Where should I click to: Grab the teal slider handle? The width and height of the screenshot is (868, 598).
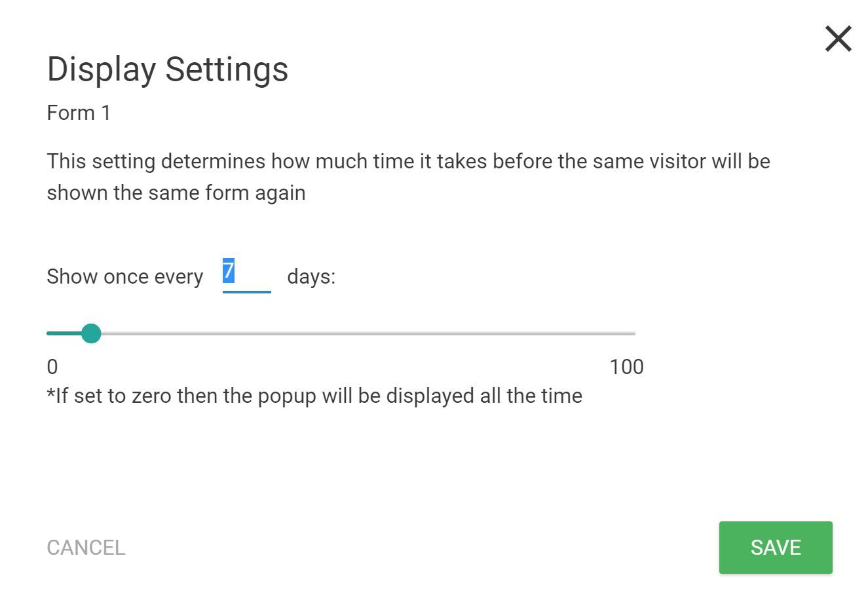pos(91,333)
